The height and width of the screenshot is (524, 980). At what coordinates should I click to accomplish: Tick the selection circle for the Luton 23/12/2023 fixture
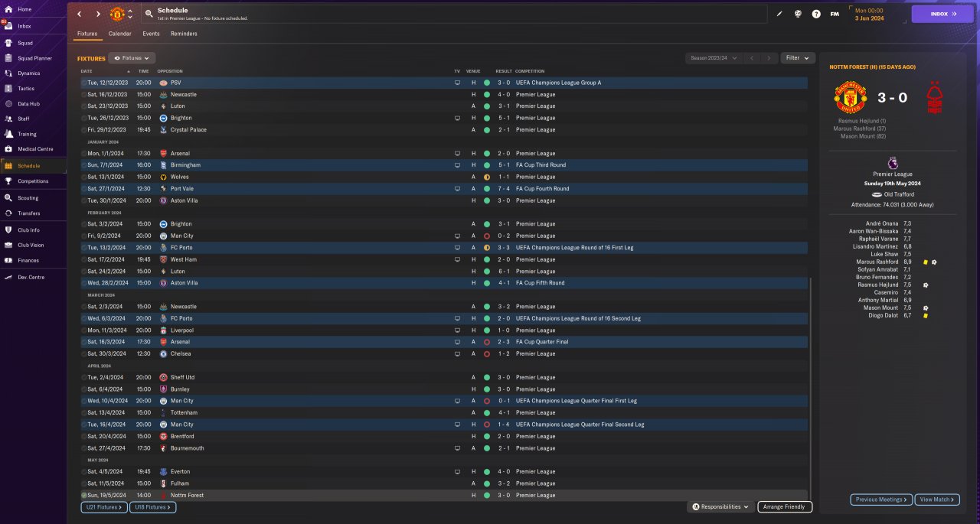coord(84,106)
